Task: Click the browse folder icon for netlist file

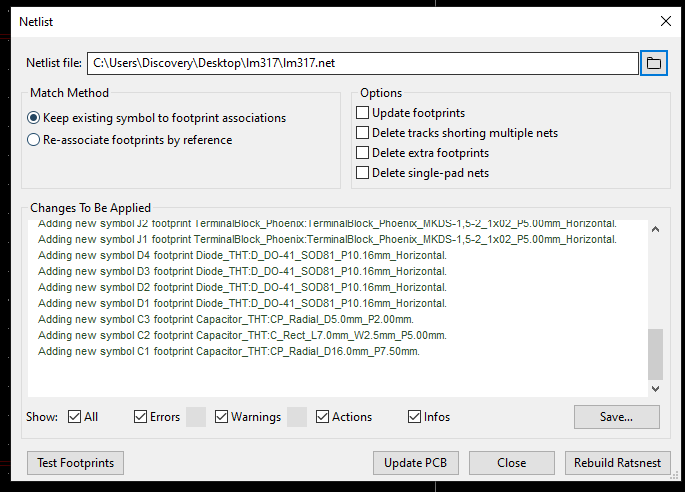Action: click(x=654, y=63)
